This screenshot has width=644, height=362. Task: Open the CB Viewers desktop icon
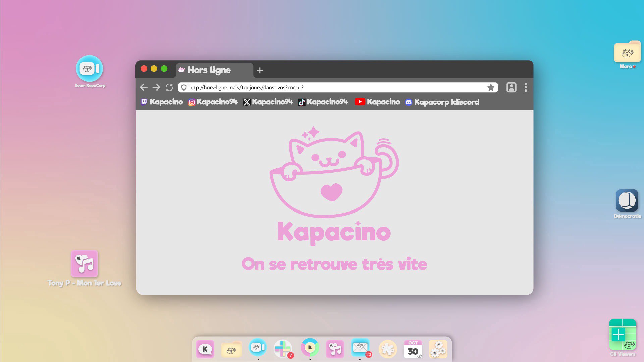(x=623, y=335)
